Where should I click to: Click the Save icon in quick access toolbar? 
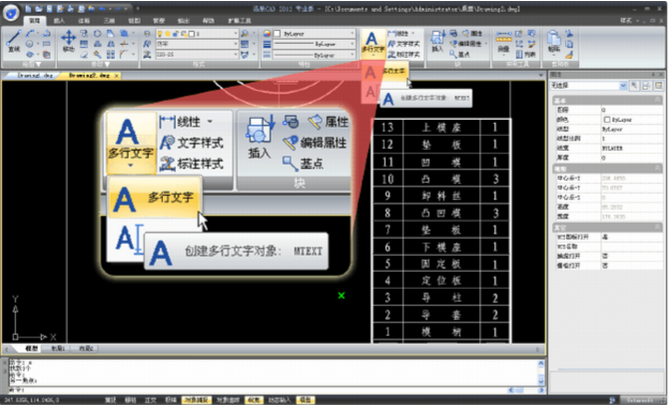click(49, 9)
